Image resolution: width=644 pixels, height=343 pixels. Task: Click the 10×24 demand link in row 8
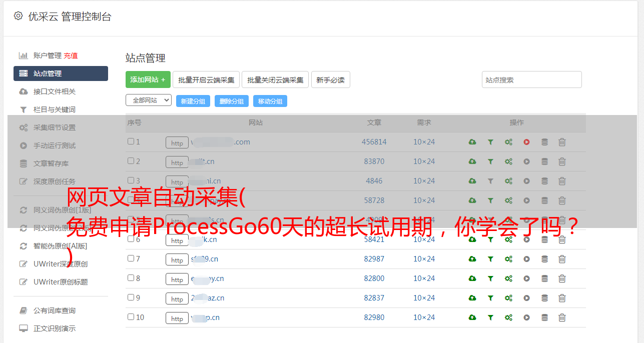tap(424, 278)
